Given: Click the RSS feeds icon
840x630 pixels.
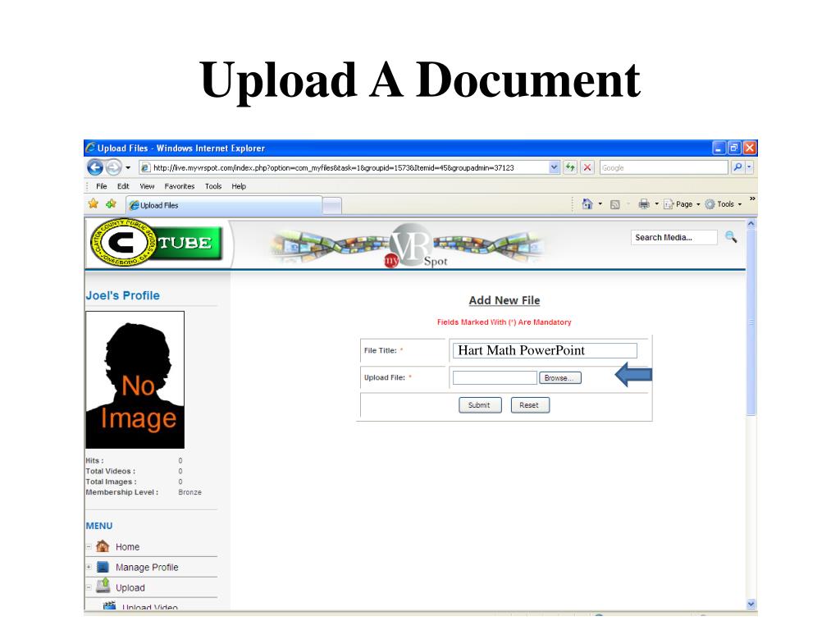Looking at the screenshot, I should [x=615, y=204].
